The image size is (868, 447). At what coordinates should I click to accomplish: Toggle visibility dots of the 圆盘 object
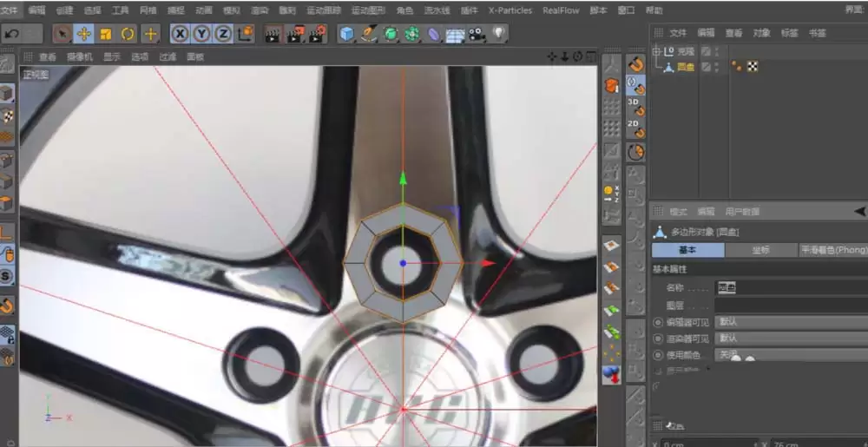[x=717, y=67]
